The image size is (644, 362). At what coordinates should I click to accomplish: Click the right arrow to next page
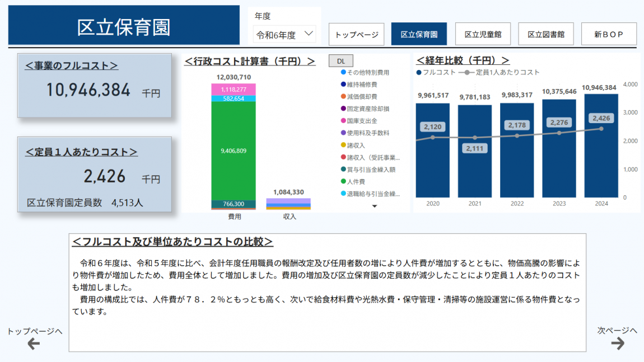point(617,344)
